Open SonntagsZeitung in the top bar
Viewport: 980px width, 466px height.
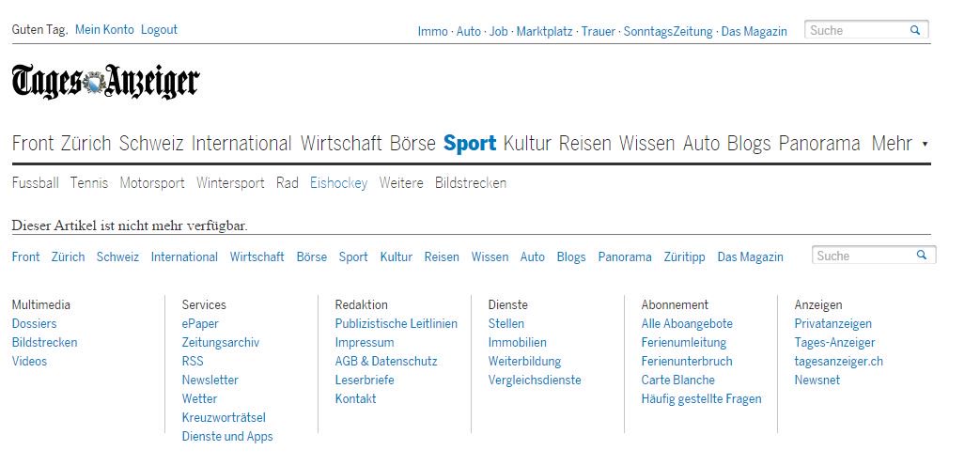[667, 31]
